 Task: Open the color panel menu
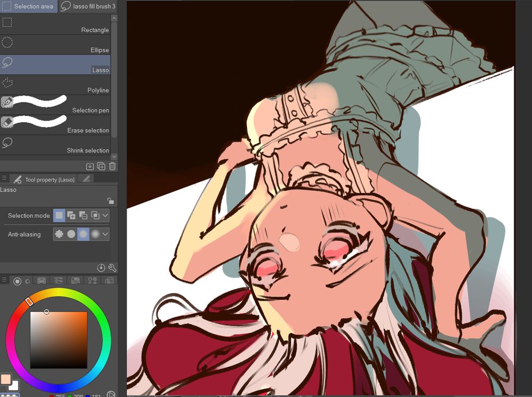[4, 280]
